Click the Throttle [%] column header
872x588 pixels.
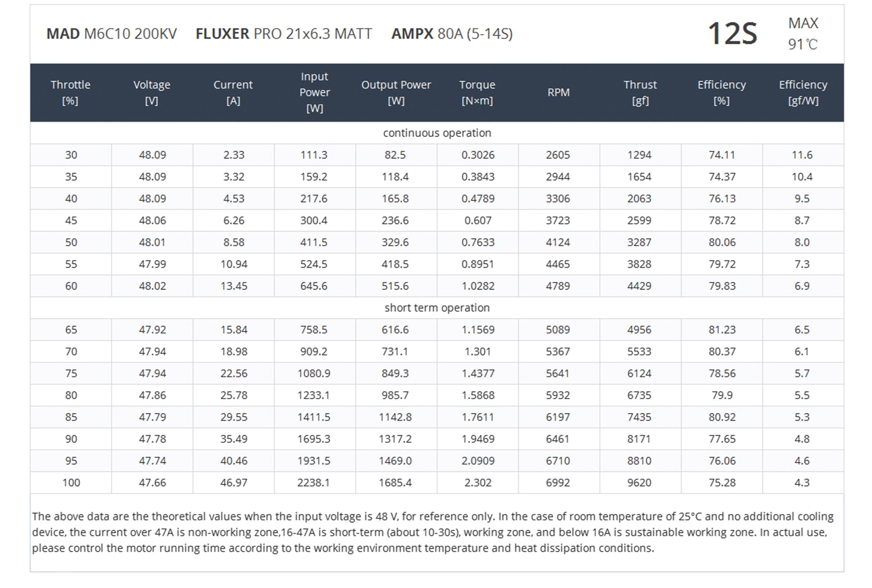tap(70, 93)
